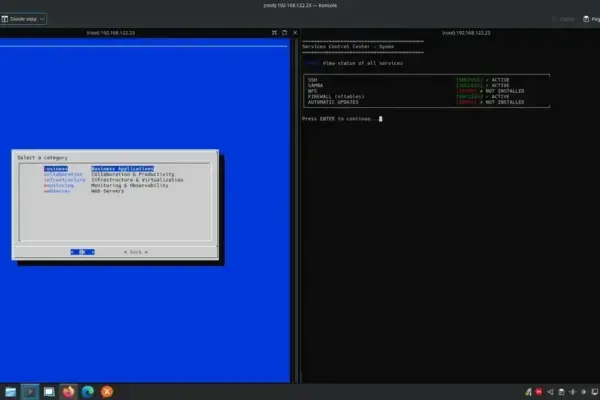
Task: Select the collaboration category tag
Action: click(x=63, y=174)
